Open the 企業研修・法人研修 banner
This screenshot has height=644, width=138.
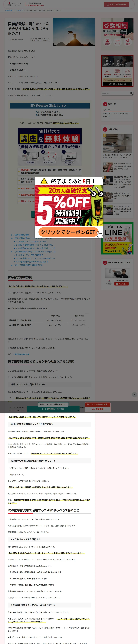(117, 71)
